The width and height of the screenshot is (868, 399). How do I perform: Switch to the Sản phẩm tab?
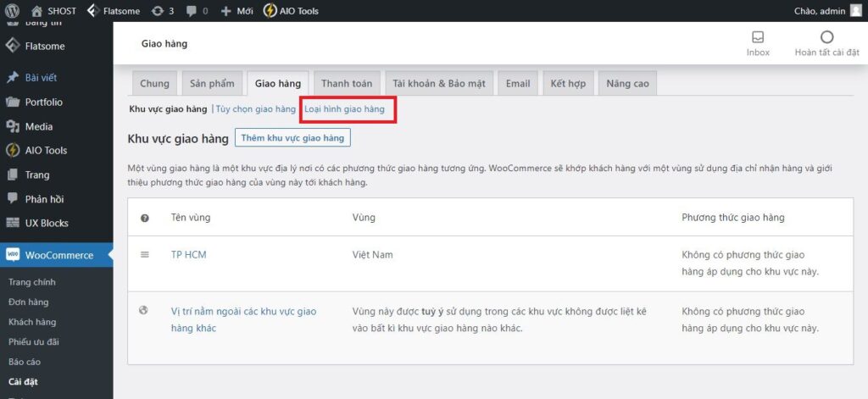[x=212, y=83]
